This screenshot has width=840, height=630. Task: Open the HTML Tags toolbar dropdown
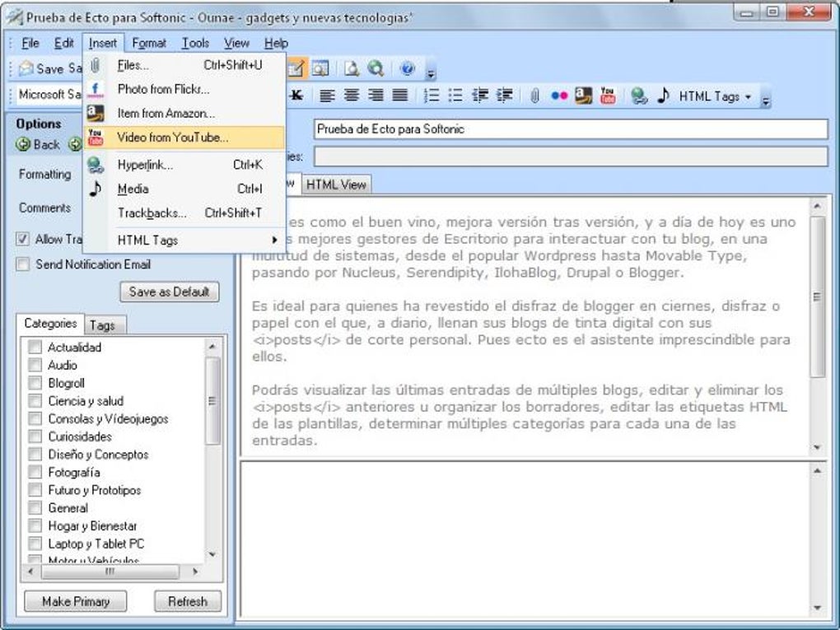coord(715,96)
